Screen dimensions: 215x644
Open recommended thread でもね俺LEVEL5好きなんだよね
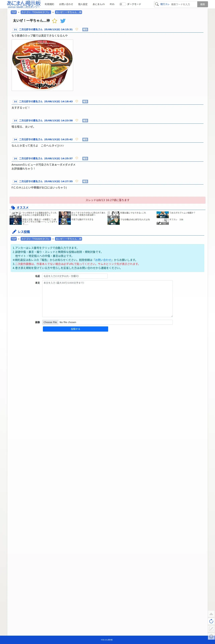[x=135, y=219]
